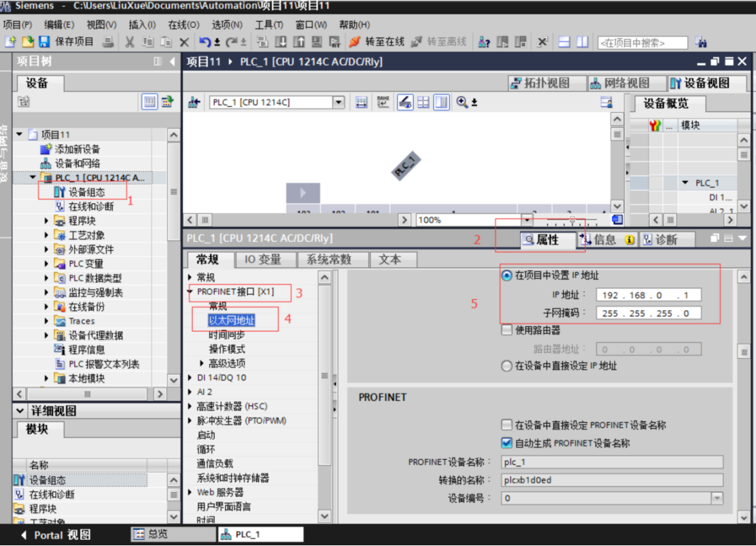Click the delete X icon beside paste
This screenshot has height=546, width=756.
(x=184, y=42)
